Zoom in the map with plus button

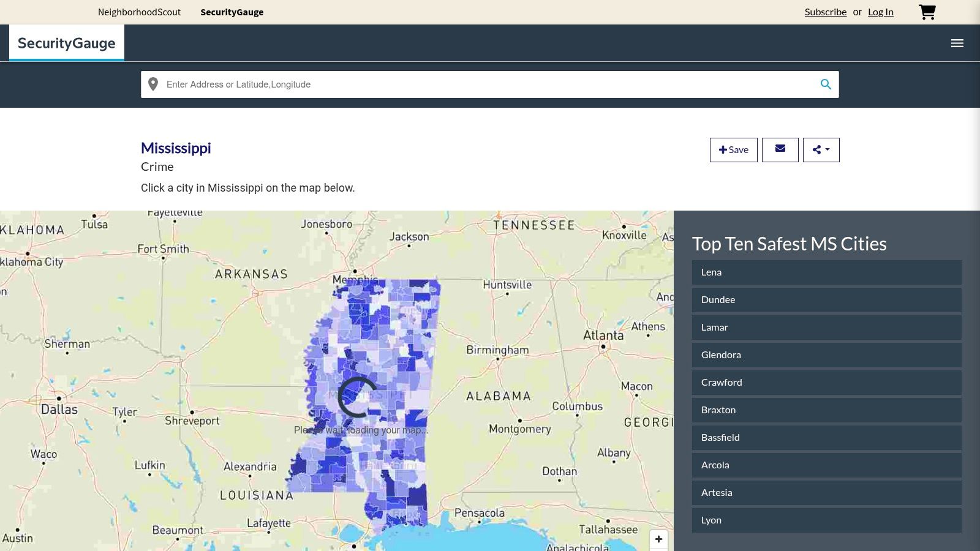[658, 539]
